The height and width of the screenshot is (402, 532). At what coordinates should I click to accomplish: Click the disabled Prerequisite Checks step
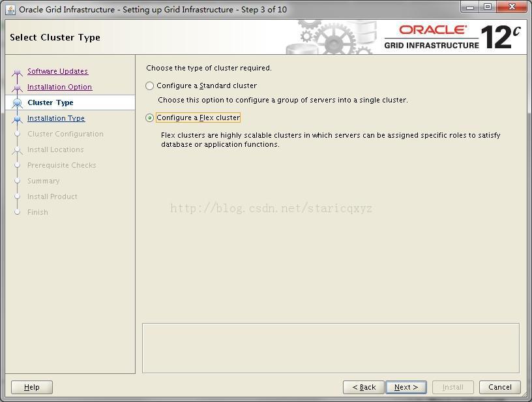coord(62,165)
